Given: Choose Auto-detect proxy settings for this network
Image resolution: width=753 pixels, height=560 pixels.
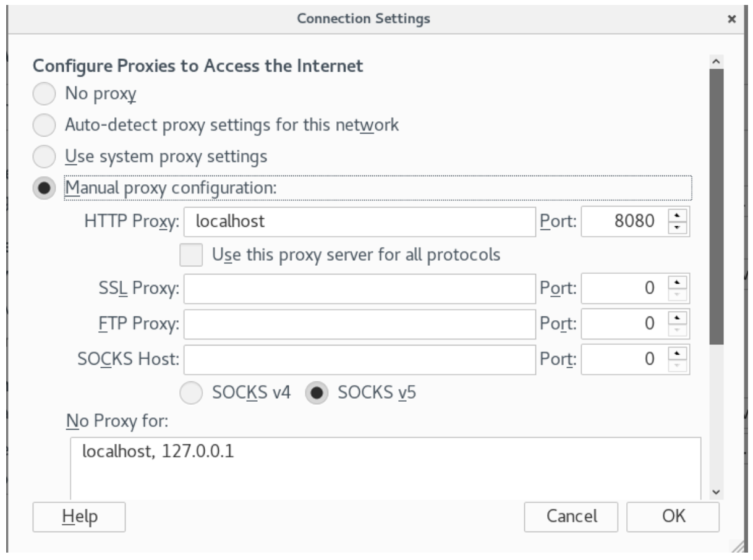Looking at the screenshot, I should [x=44, y=125].
